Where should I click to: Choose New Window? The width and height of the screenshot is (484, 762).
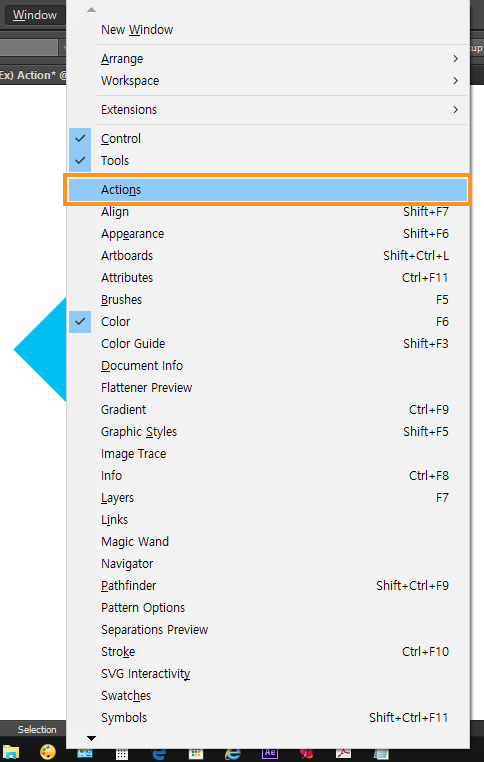pos(268,30)
